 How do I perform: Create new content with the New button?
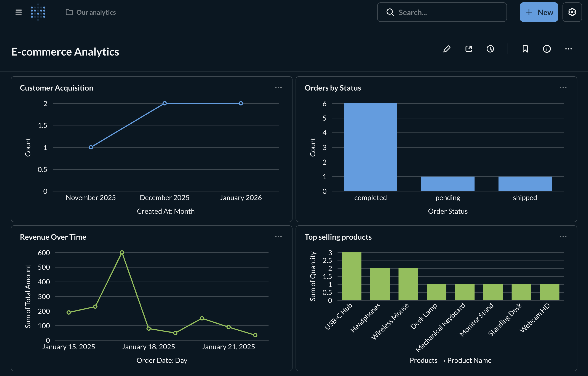point(539,12)
